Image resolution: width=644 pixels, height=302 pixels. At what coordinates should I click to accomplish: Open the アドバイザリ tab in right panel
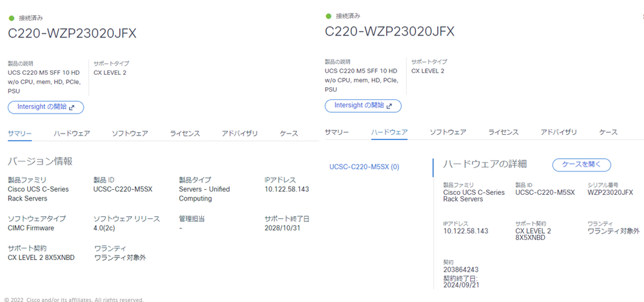[x=559, y=132]
